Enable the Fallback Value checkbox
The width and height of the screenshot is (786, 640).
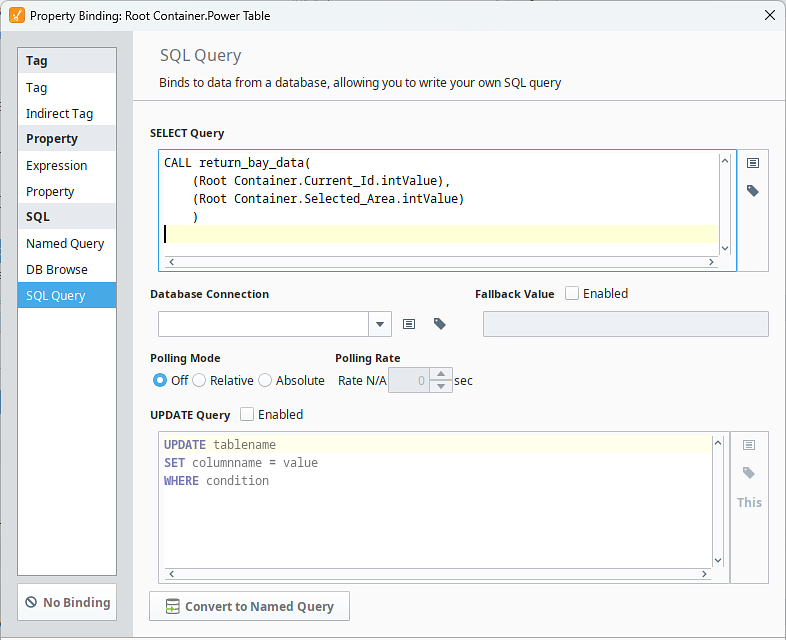click(x=572, y=293)
